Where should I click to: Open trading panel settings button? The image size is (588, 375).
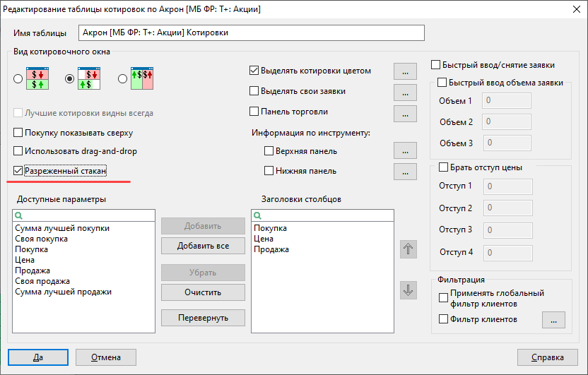[404, 112]
